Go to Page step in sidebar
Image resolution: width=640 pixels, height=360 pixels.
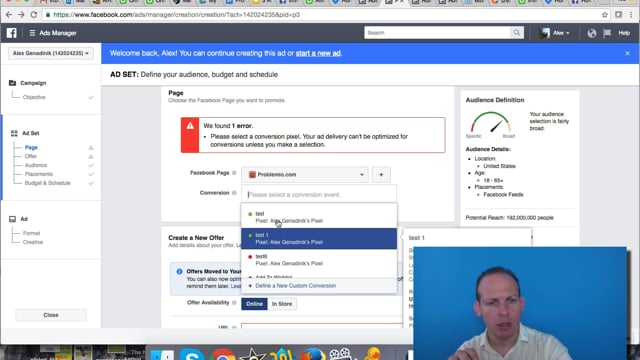(x=31, y=147)
